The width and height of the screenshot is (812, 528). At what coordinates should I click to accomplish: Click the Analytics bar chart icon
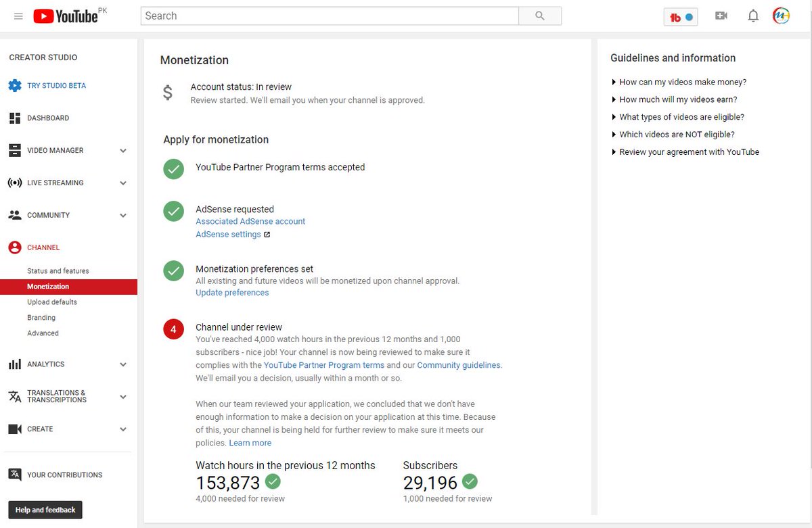click(15, 364)
